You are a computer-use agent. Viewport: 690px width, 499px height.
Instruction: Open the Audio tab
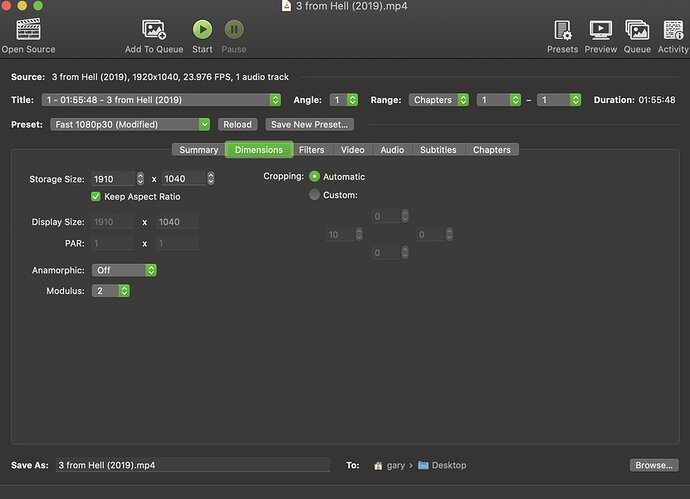(392, 150)
